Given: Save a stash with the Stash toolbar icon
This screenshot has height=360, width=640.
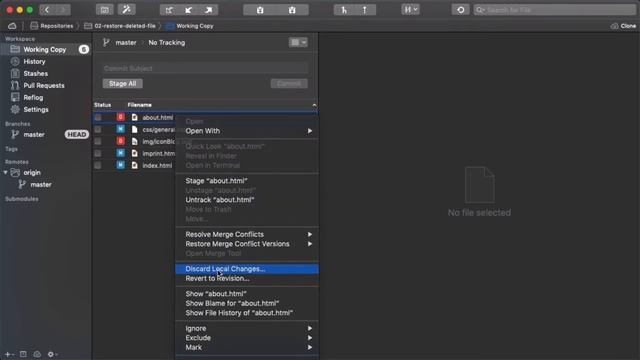Looking at the screenshot, I should [260, 10].
